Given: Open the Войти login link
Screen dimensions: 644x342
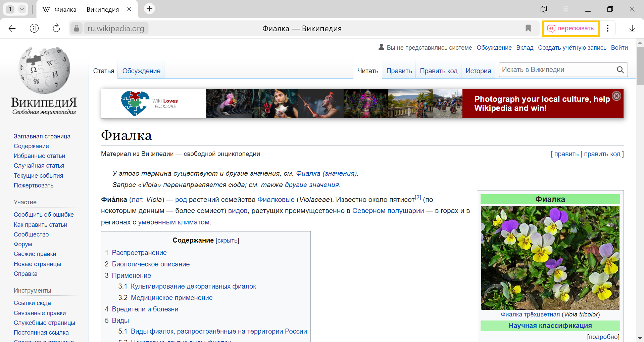Looking at the screenshot, I should (619, 48).
